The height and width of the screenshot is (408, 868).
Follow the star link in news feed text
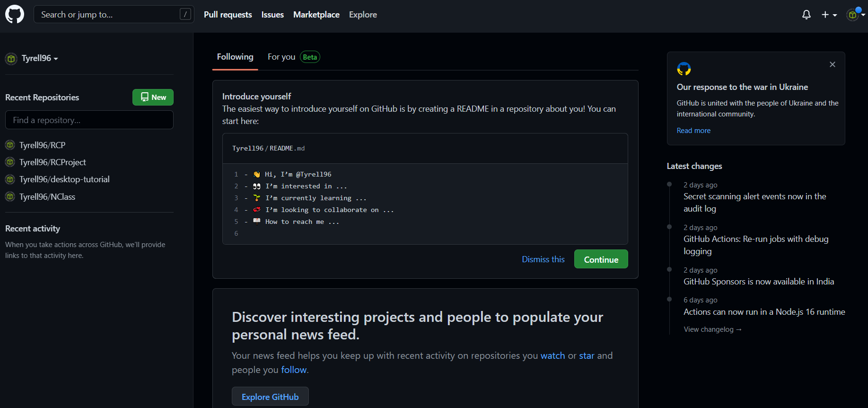click(x=587, y=355)
